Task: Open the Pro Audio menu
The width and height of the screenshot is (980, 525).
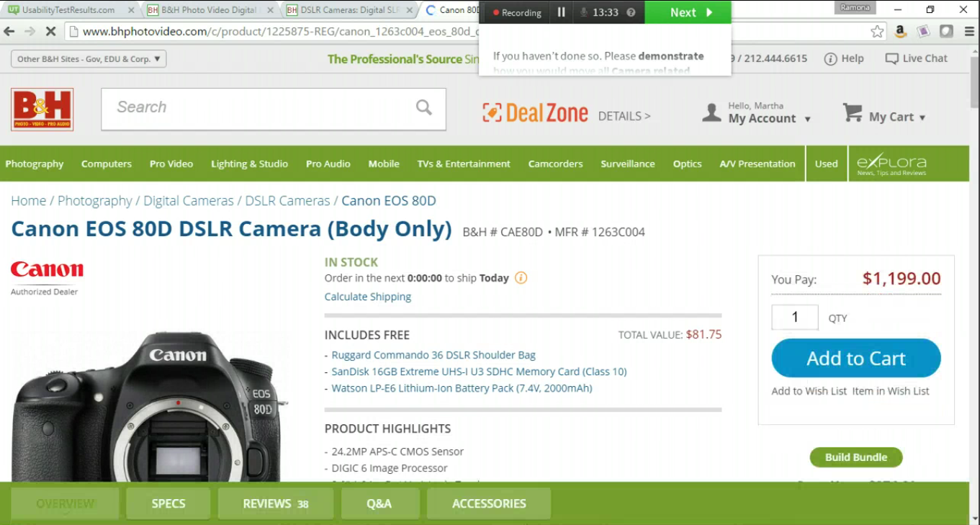Action: click(328, 164)
